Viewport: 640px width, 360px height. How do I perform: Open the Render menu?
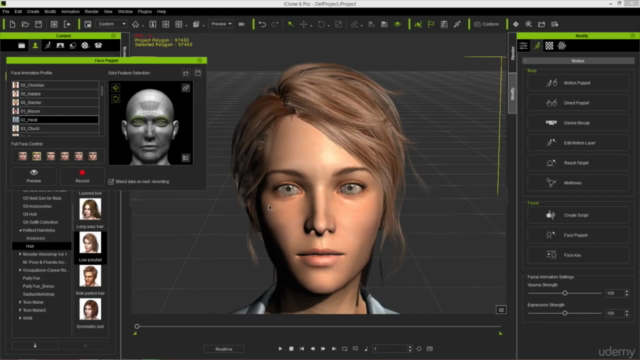(92, 12)
